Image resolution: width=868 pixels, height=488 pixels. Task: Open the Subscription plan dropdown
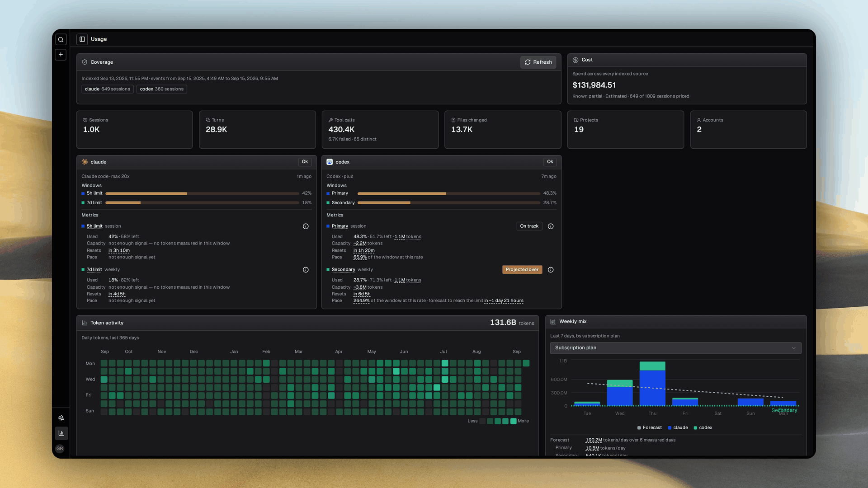click(675, 348)
